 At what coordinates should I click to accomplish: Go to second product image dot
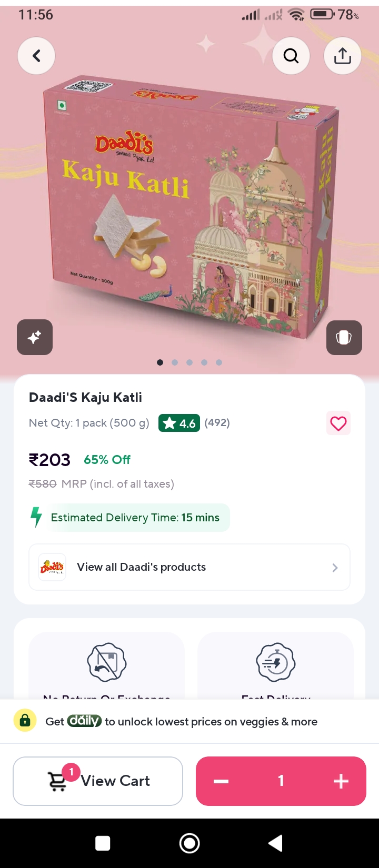point(175,362)
